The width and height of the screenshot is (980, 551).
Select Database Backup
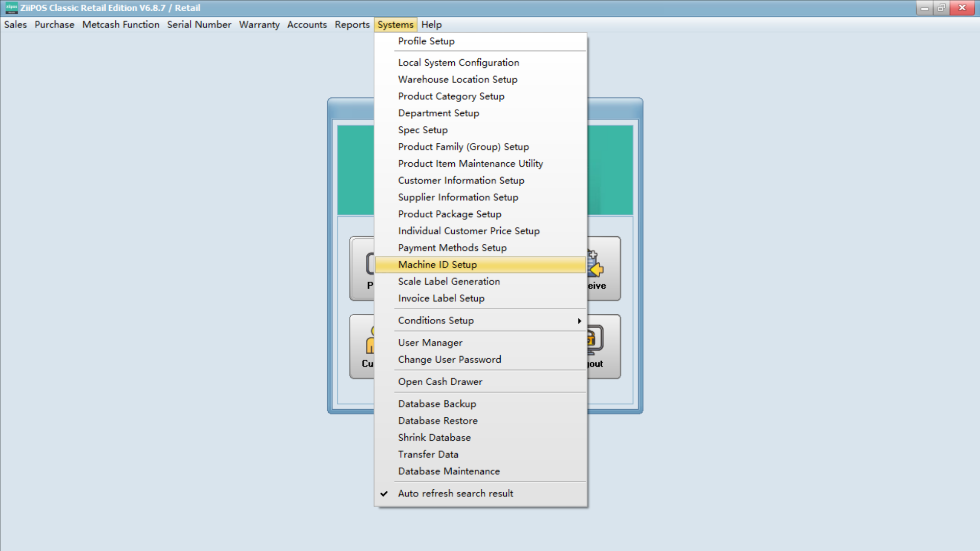point(437,404)
